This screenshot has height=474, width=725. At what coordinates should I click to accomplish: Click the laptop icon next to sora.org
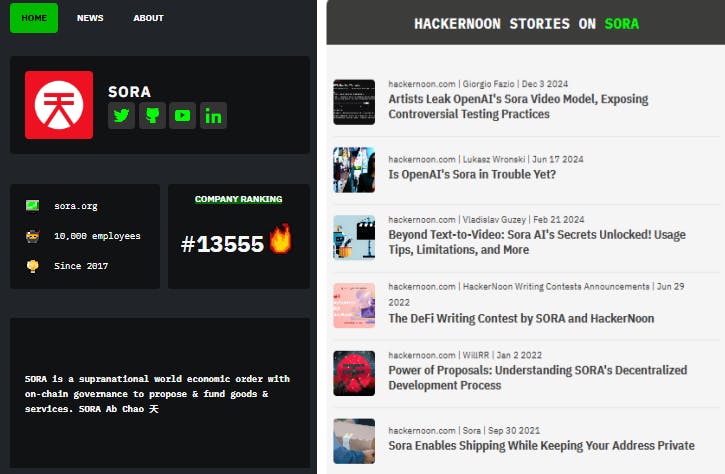point(33,206)
